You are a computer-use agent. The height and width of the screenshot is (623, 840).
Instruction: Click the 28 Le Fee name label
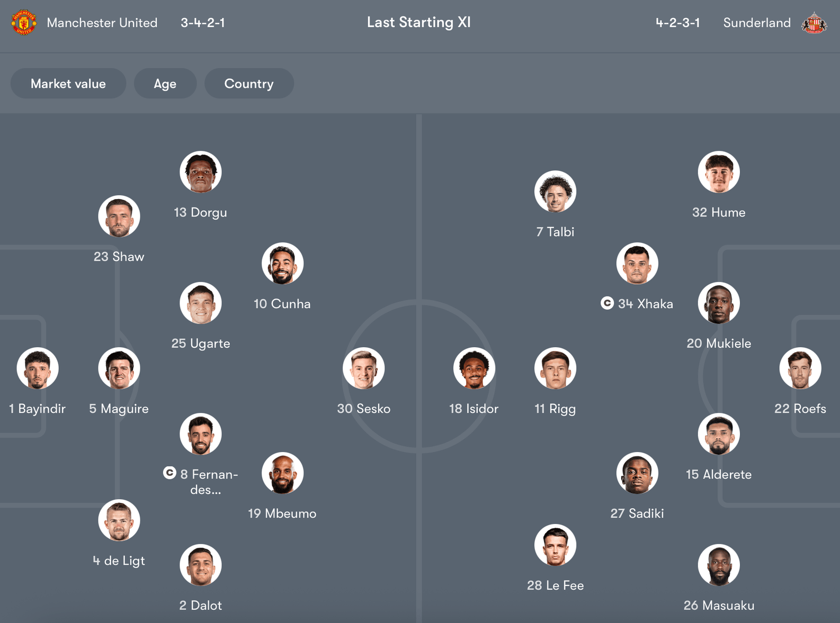click(x=555, y=585)
